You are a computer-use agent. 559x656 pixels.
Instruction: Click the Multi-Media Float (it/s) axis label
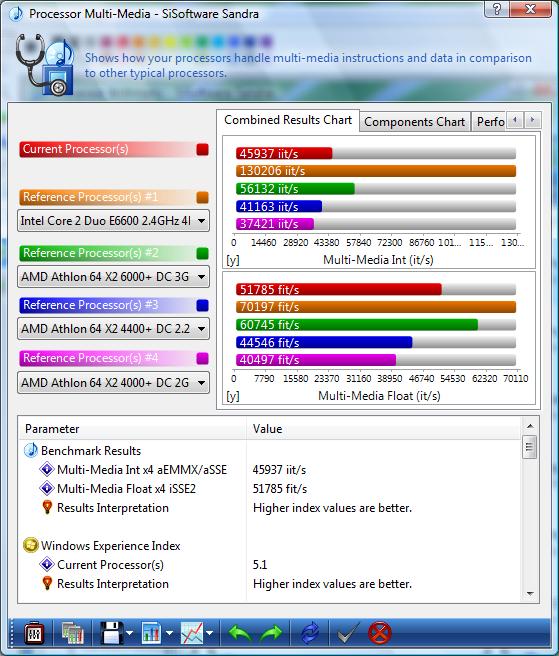[379, 396]
